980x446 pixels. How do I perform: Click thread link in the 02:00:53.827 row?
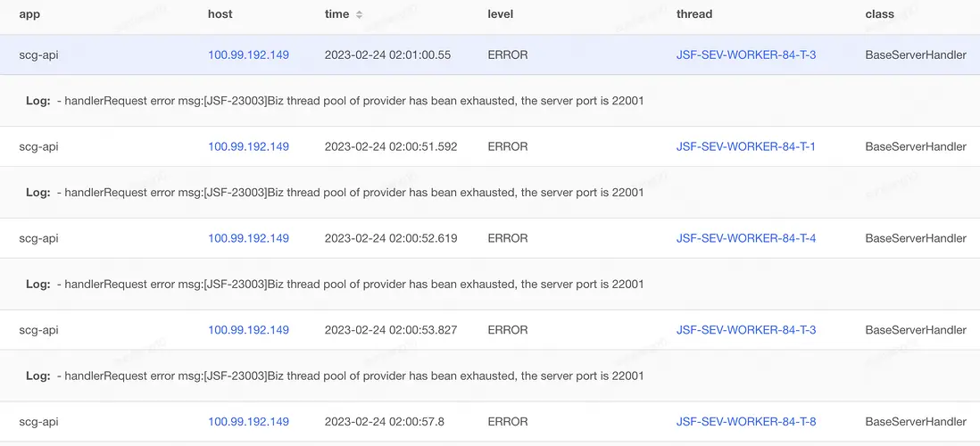click(x=745, y=330)
